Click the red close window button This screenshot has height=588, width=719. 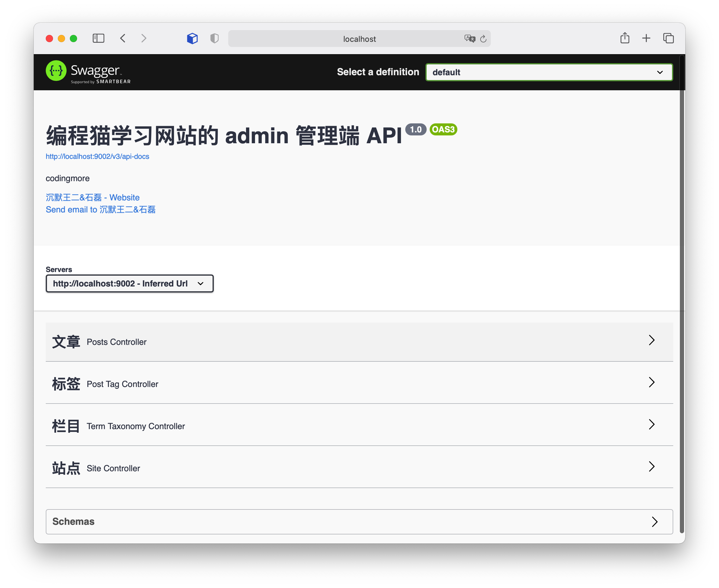point(49,38)
